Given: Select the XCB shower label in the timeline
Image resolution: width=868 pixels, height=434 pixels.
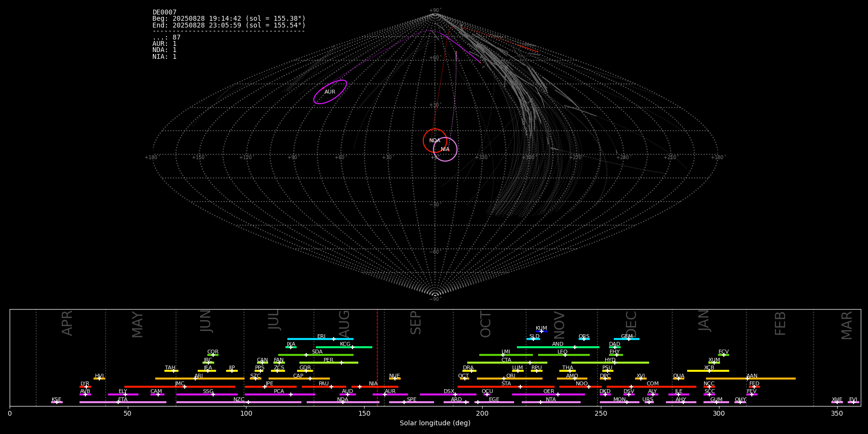Looking at the screenshot, I should click(709, 367).
